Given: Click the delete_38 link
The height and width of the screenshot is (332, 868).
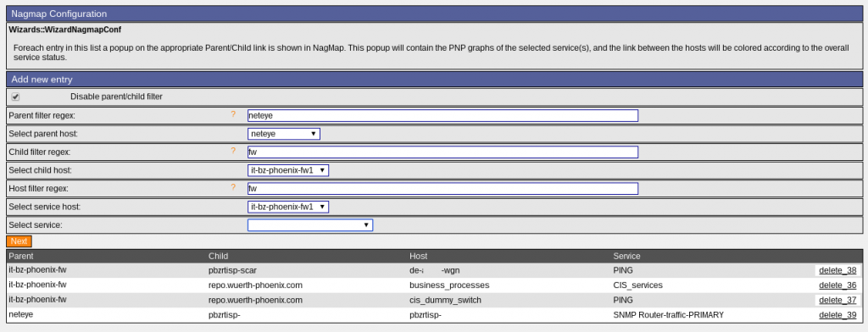Looking at the screenshot, I should point(837,270).
